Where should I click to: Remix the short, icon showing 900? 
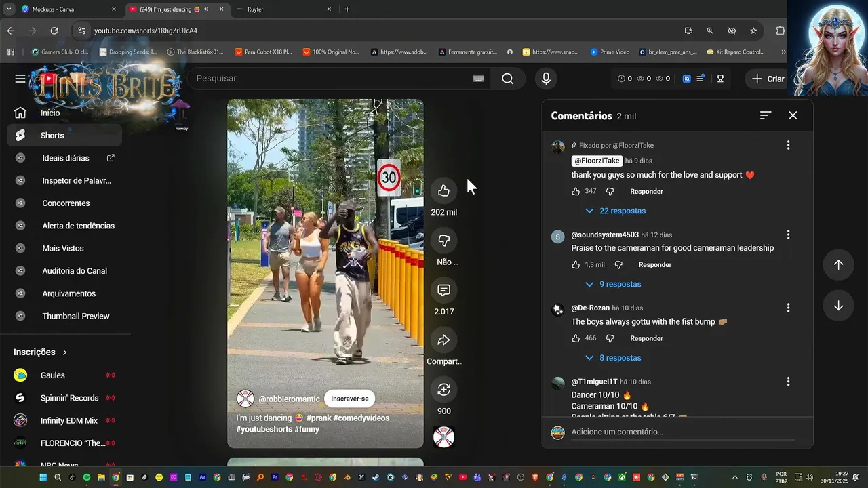(x=443, y=390)
